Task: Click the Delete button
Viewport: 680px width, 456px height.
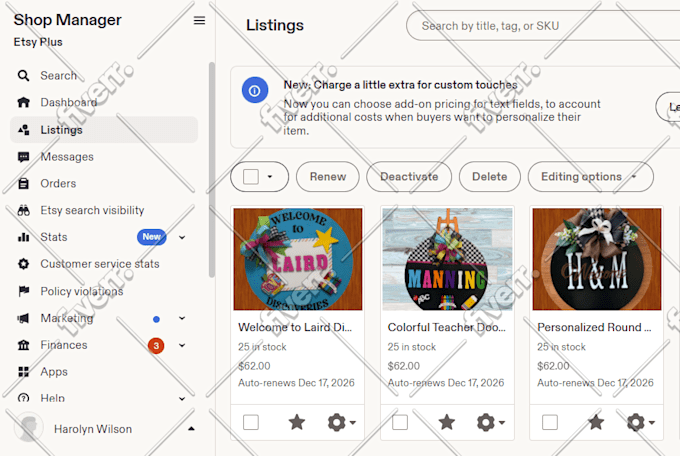Action: coord(490,177)
